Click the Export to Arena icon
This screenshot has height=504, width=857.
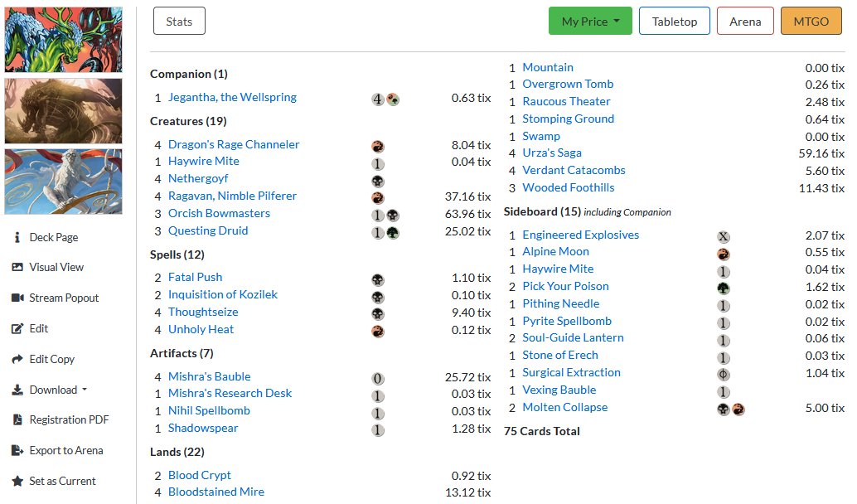click(x=17, y=450)
